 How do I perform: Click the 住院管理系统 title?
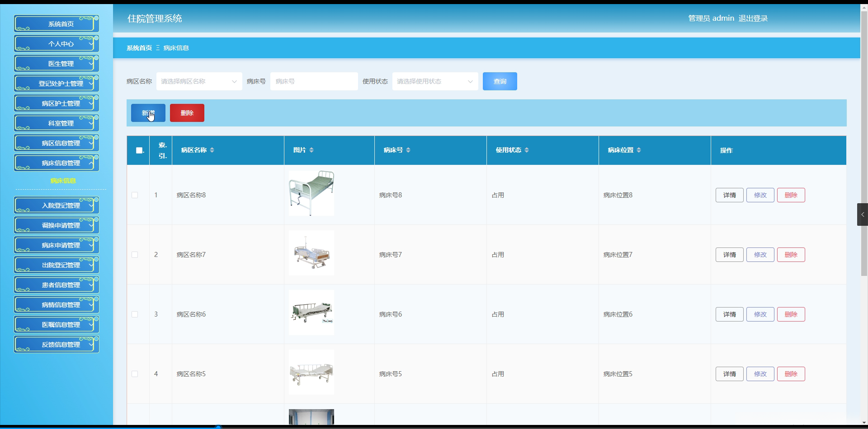pos(155,19)
